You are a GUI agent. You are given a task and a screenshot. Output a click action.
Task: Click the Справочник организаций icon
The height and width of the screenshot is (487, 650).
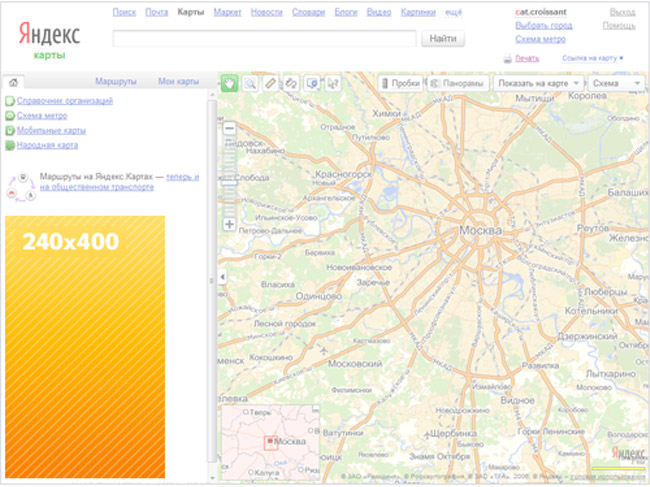[x=10, y=101]
